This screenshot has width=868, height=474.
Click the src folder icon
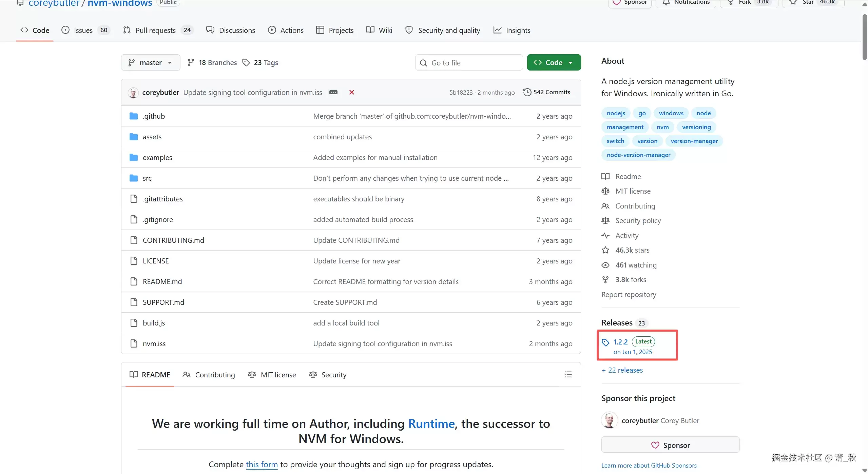(134, 178)
